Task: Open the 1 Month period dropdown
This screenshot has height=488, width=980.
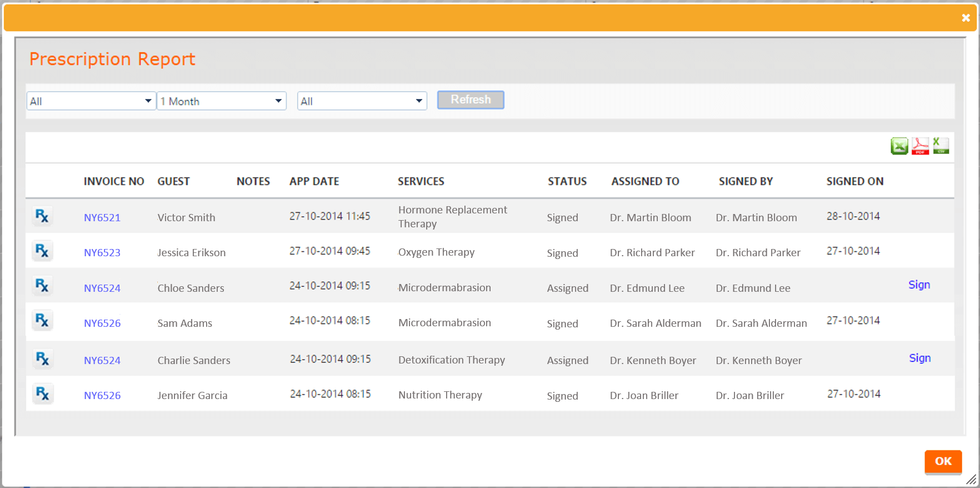Action: (x=222, y=101)
